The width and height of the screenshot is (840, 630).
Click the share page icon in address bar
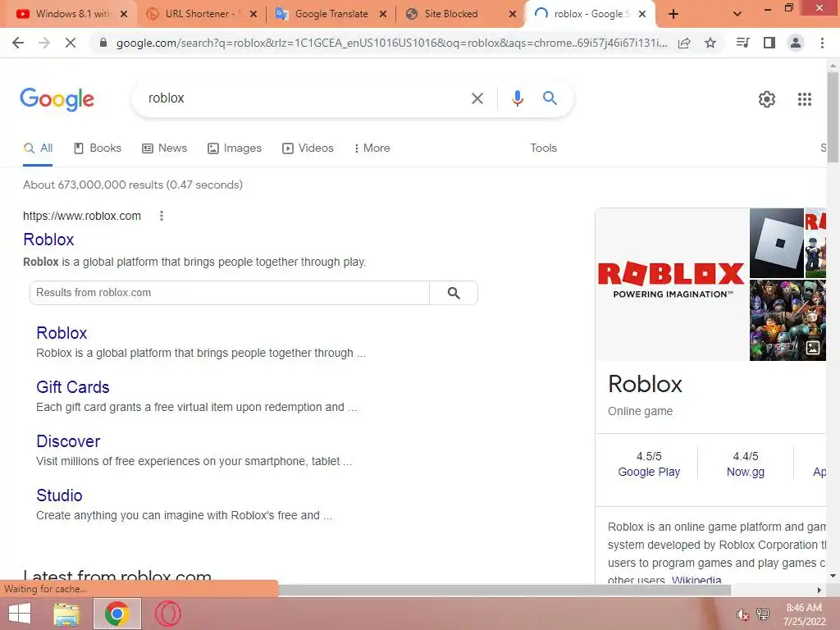point(684,43)
